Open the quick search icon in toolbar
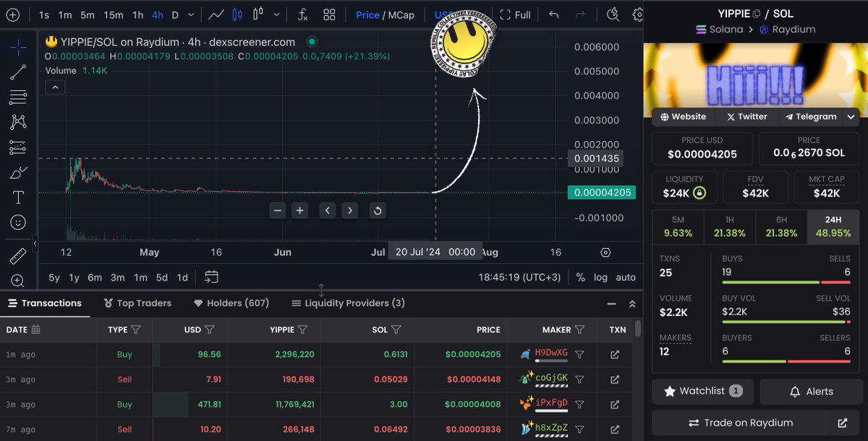 pyautogui.click(x=613, y=14)
